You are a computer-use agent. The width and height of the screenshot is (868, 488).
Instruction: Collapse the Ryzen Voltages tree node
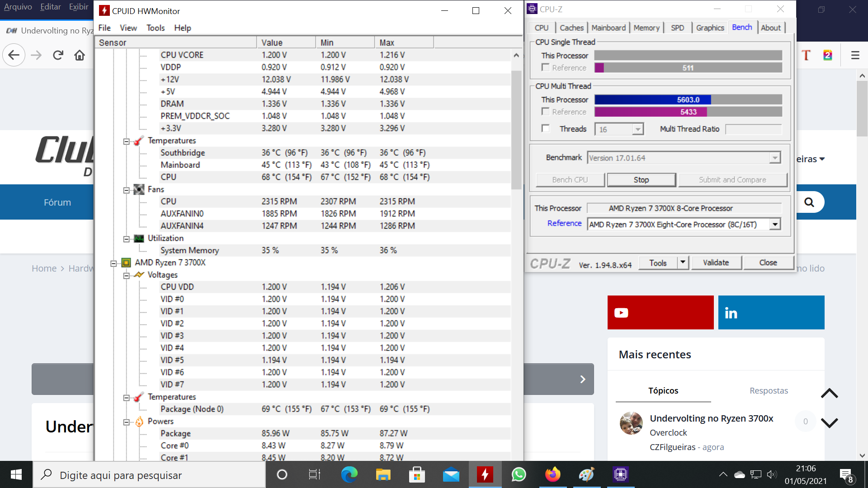click(127, 276)
